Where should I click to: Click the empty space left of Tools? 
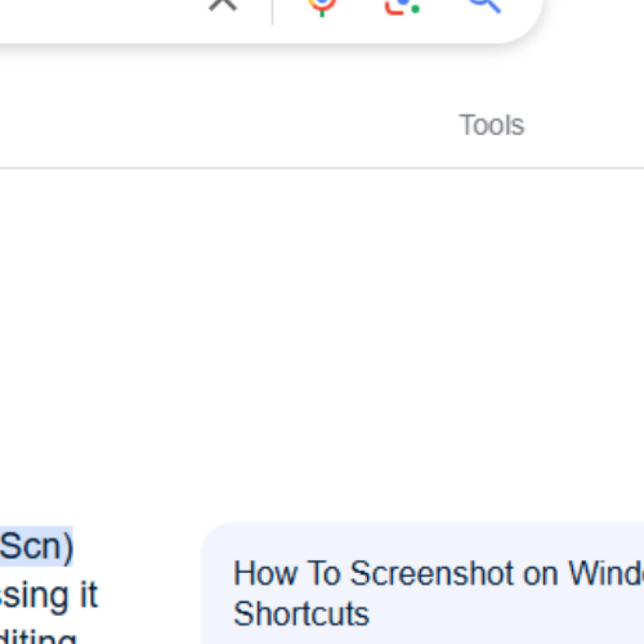(242, 126)
